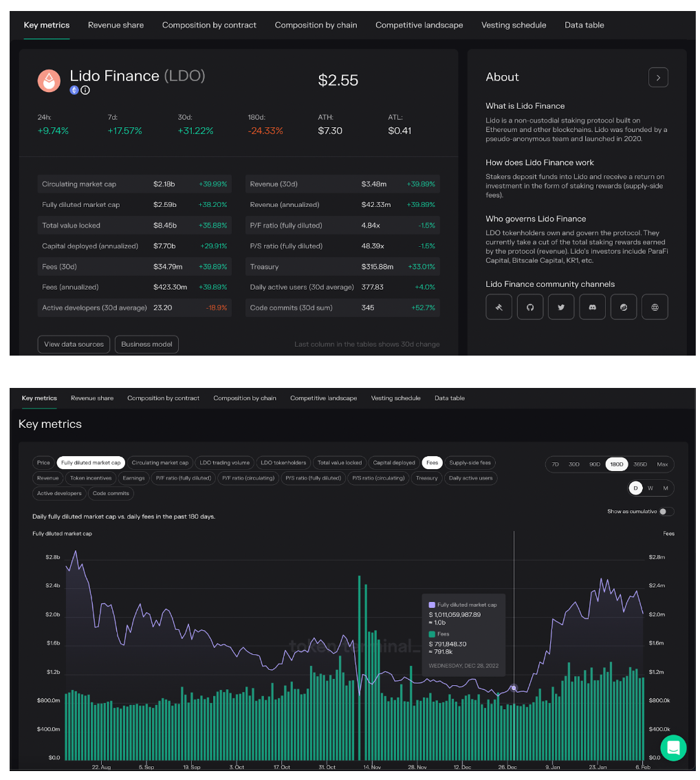The image size is (700, 780).
Task: Select the 180D time range
Action: point(617,464)
